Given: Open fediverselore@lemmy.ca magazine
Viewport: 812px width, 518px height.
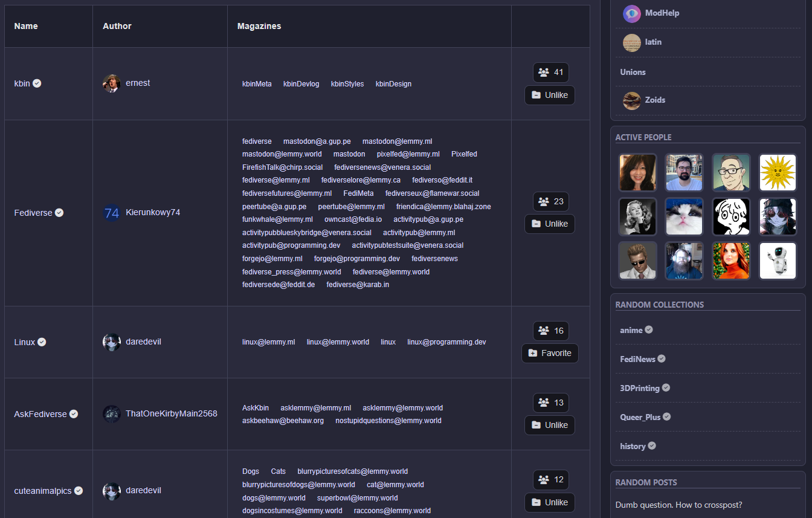Looking at the screenshot, I should (361, 180).
